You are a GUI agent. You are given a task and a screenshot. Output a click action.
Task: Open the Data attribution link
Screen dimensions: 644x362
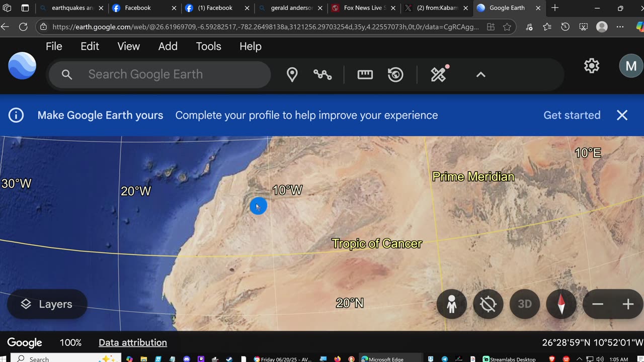pos(133,342)
